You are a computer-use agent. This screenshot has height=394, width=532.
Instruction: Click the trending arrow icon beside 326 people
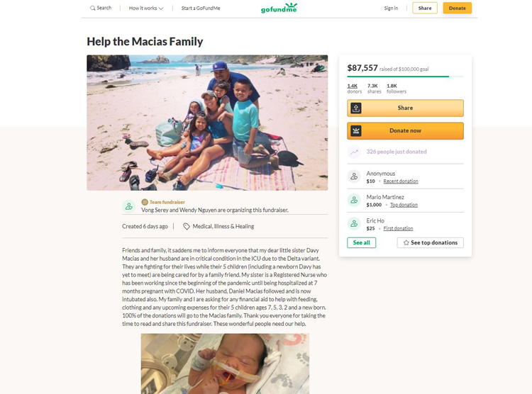[354, 152]
